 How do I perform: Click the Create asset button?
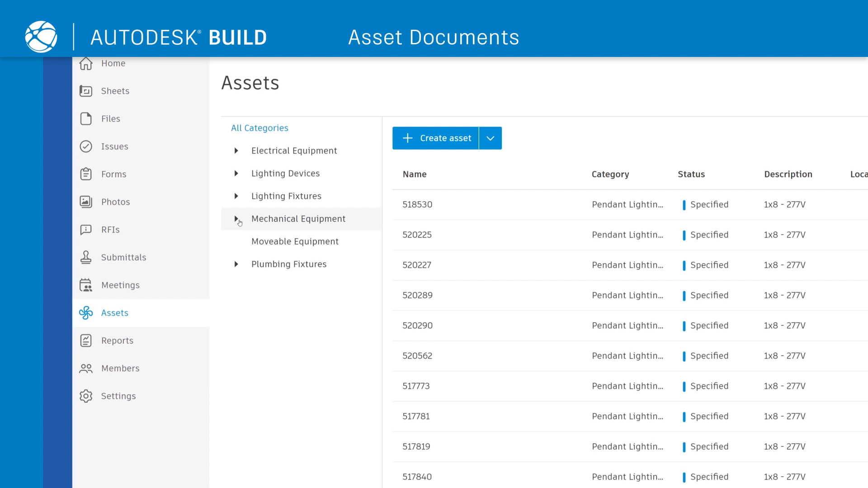(435, 138)
